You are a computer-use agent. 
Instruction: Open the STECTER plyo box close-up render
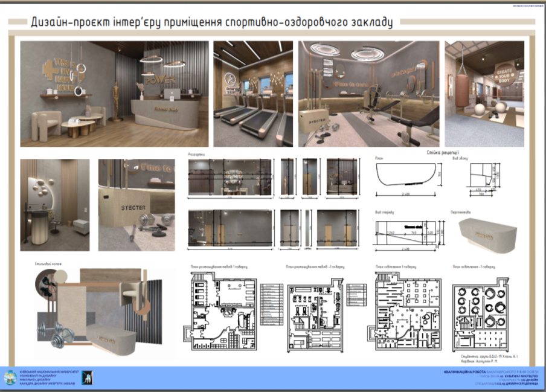click(136, 205)
